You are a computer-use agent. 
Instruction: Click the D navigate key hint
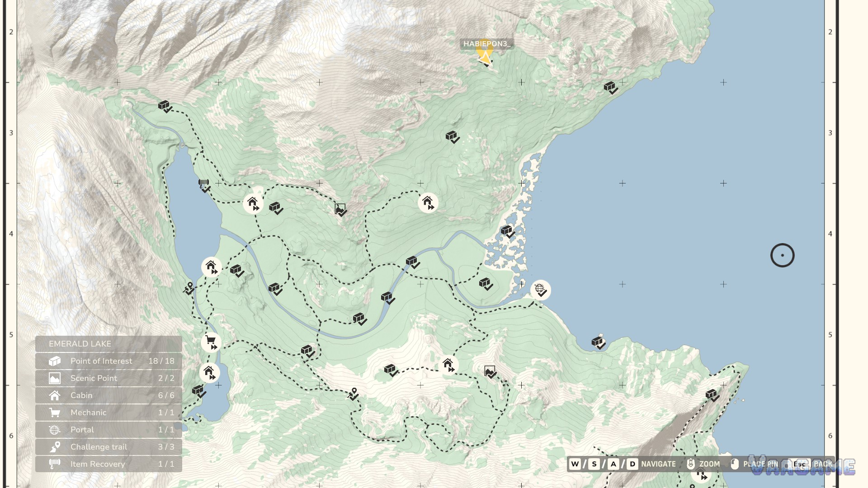(632, 464)
